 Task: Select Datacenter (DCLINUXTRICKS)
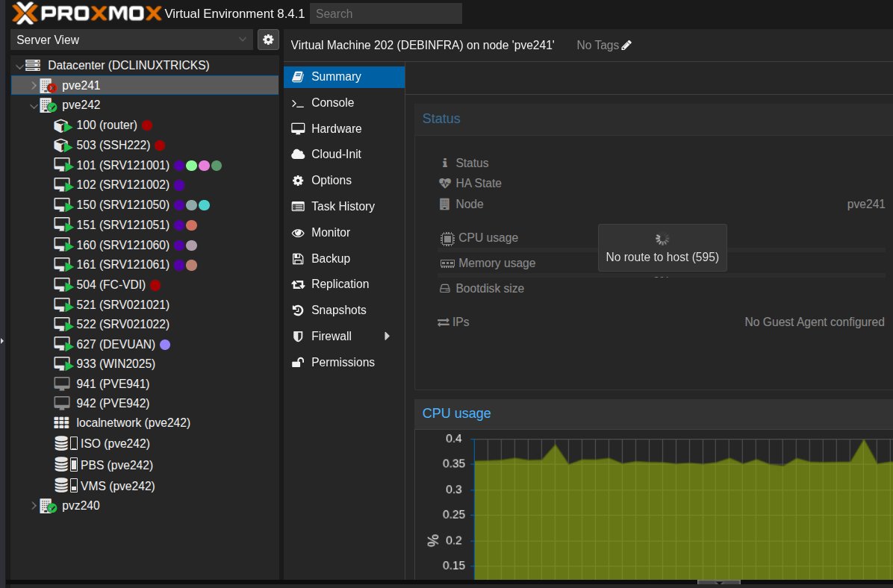tap(128, 66)
